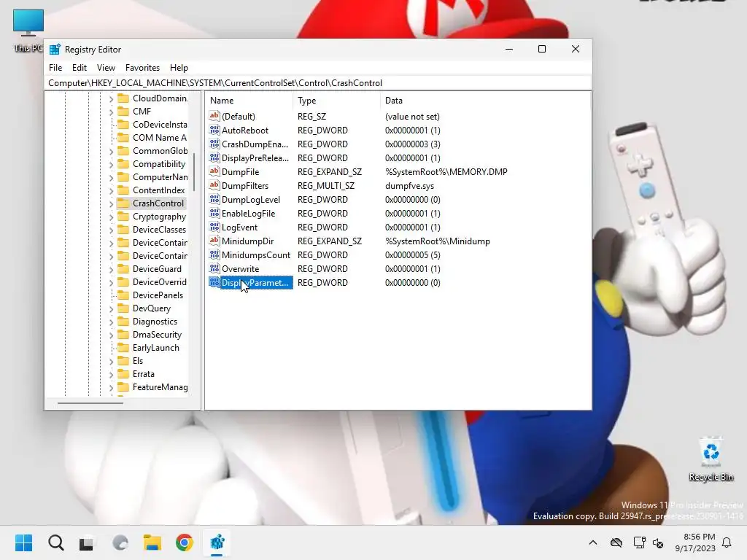
Task: Open taskbar Search
Action: point(56,542)
